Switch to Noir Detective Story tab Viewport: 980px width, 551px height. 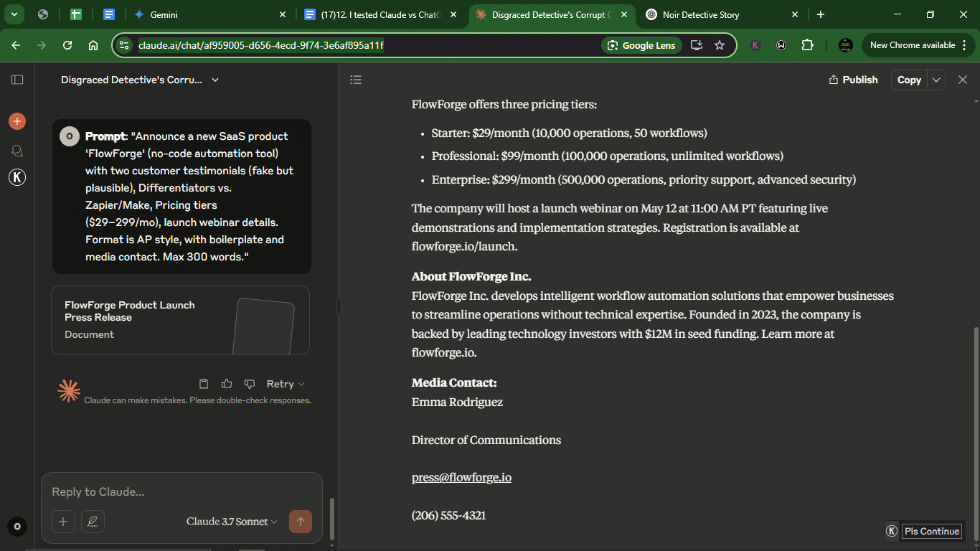click(721, 14)
